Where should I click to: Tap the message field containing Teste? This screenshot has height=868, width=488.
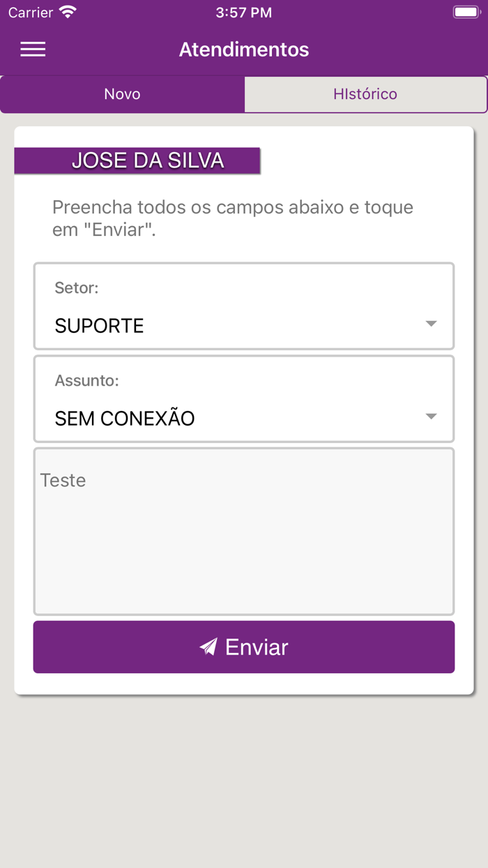[x=243, y=530]
